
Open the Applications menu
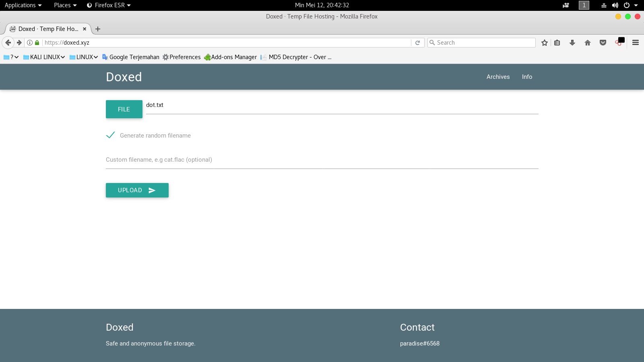[x=23, y=5]
